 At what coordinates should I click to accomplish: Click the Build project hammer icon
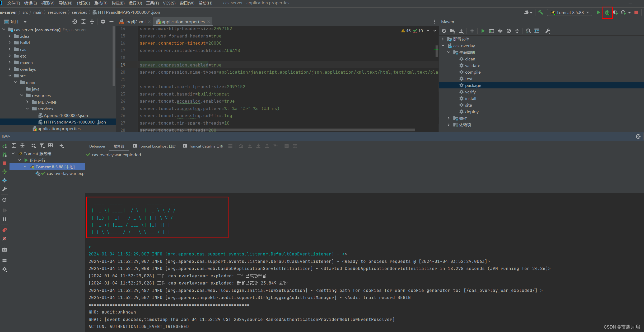[x=540, y=12]
